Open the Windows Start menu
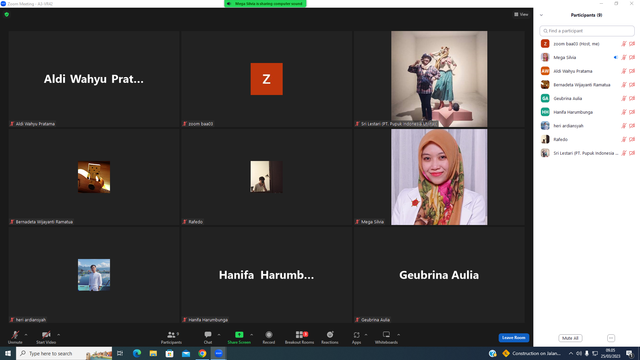The width and height of the screenshot is (640, 360). click(8, 353)
